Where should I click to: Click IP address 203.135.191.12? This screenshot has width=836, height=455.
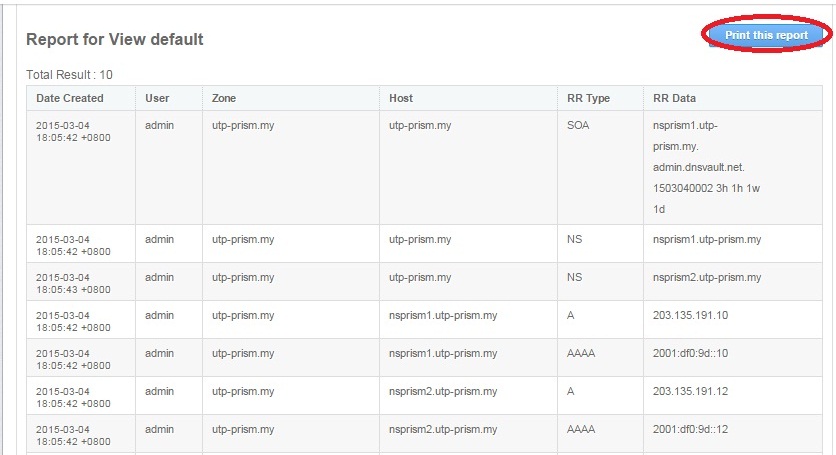tap(689, 391)
